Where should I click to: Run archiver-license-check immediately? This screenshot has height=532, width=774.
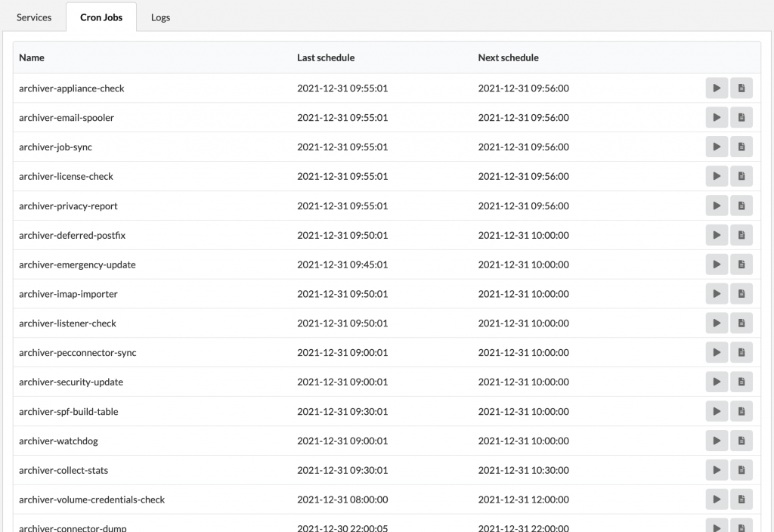[717, 176]
